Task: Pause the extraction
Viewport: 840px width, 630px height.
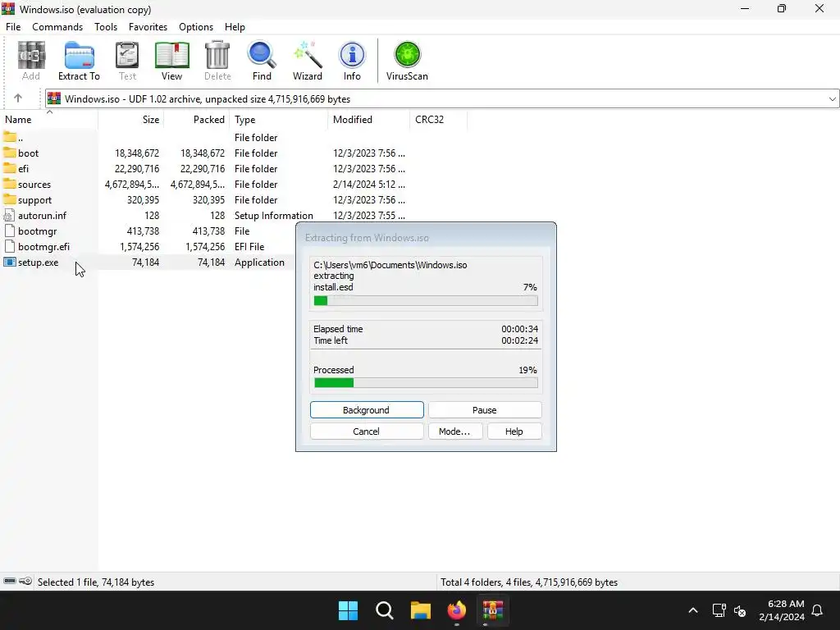Action: tap(485, 410)
